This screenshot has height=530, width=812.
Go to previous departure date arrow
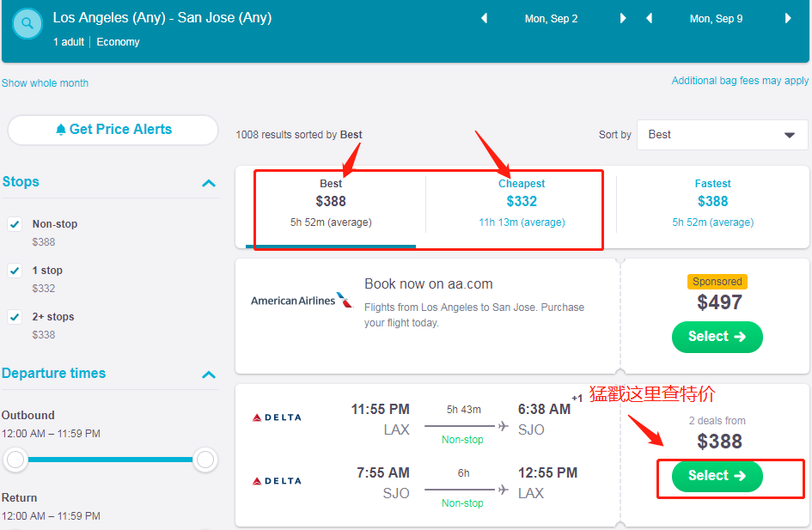coord(485,19)
